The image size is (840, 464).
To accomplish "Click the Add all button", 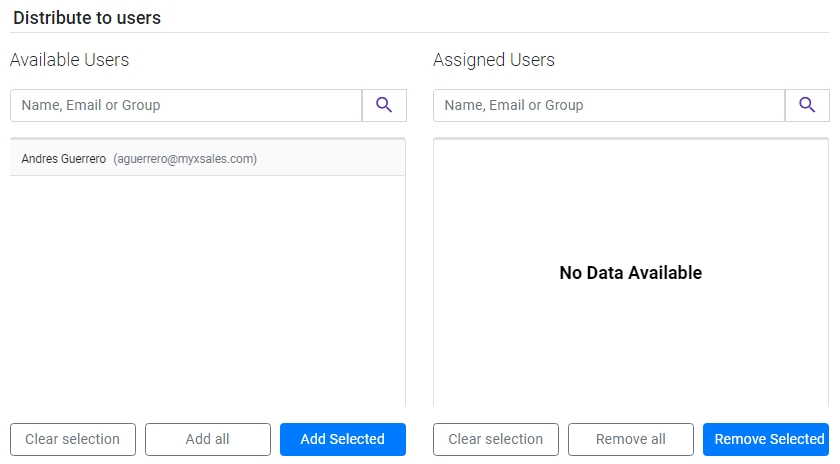I will pos(208,439).
